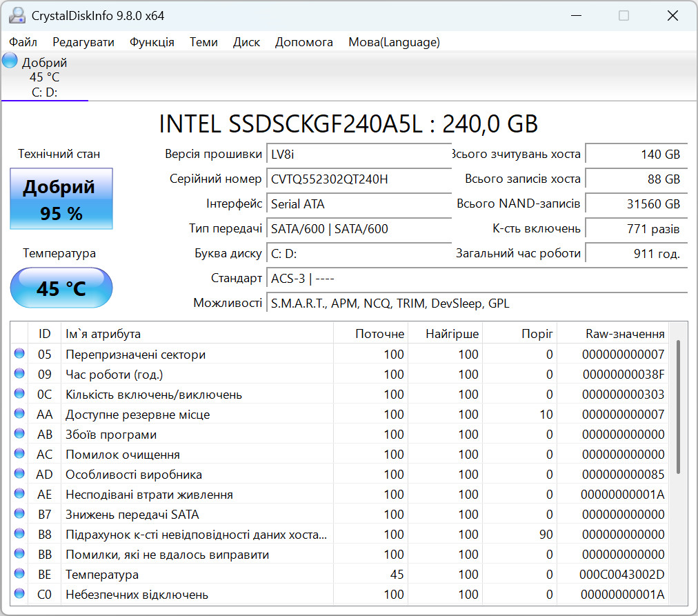Click the 88 GB host writes value

tap(637, 179)
